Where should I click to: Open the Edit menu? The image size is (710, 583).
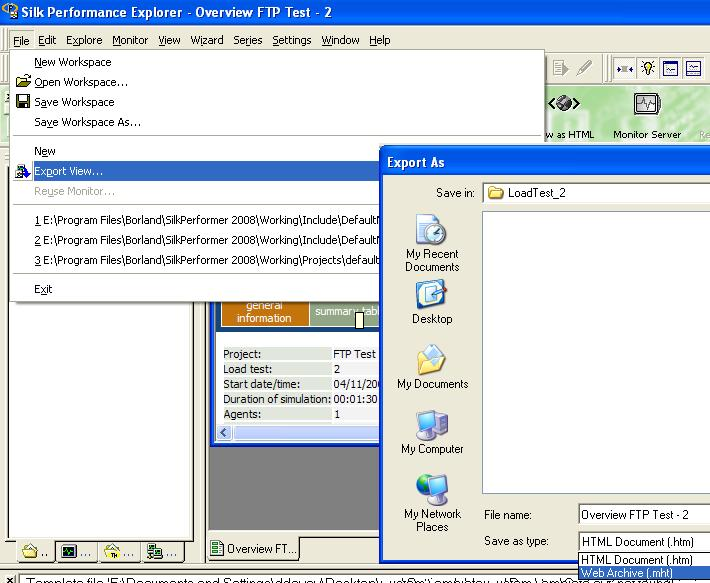pyautogui.click(x=47, y=40)
